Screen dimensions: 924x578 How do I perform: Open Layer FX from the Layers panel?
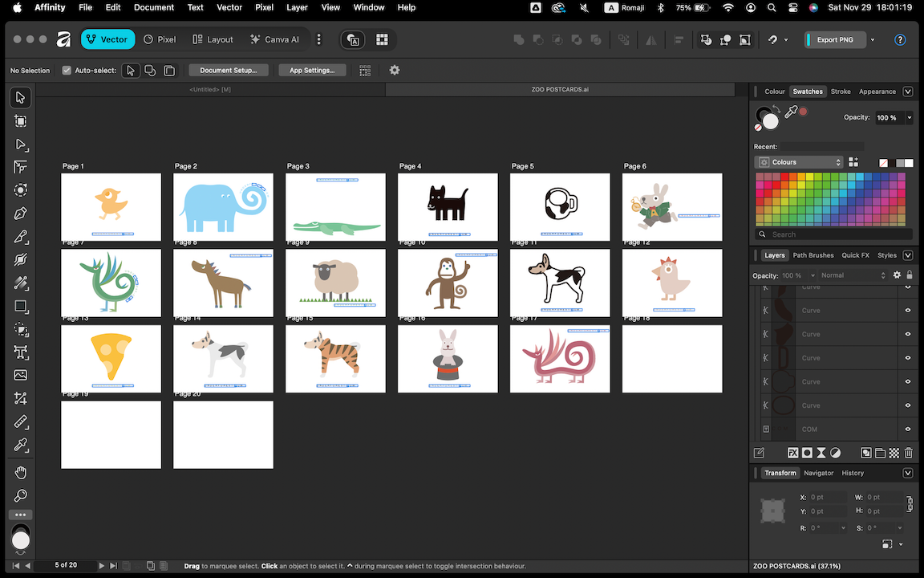click(x=792, y=453)
